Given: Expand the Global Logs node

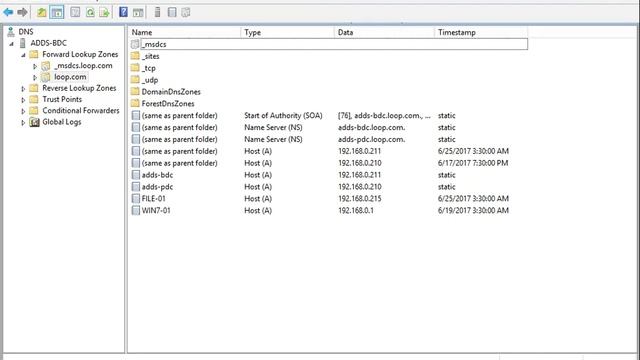Looking at the screenshot, I should point(23,122).
